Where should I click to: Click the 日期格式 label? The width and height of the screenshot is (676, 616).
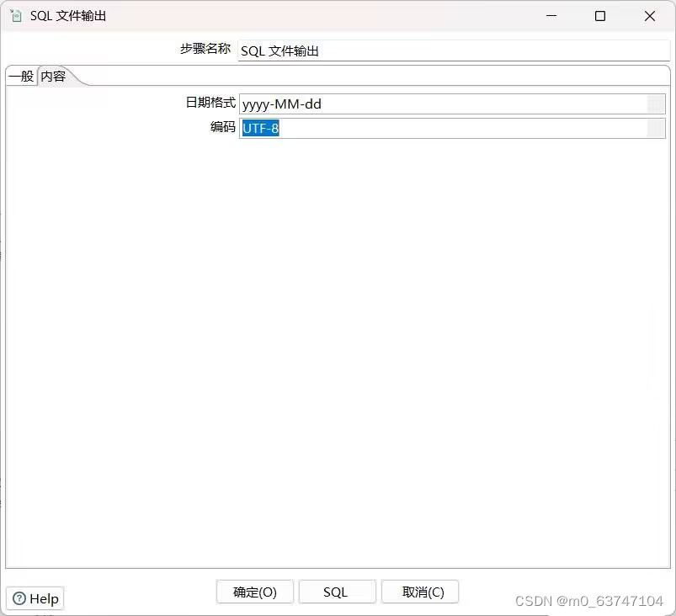pyautogui.click(x=210, y=103)
